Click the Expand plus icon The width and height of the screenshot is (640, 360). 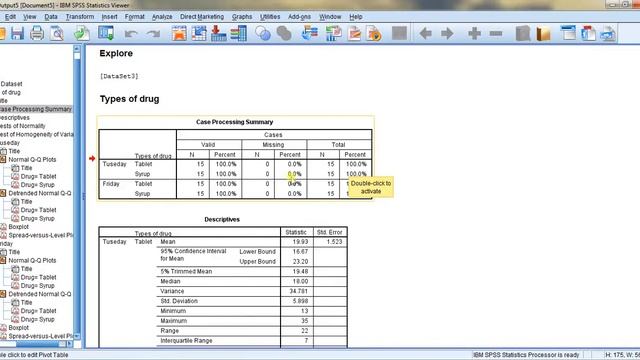pos(474,33)
